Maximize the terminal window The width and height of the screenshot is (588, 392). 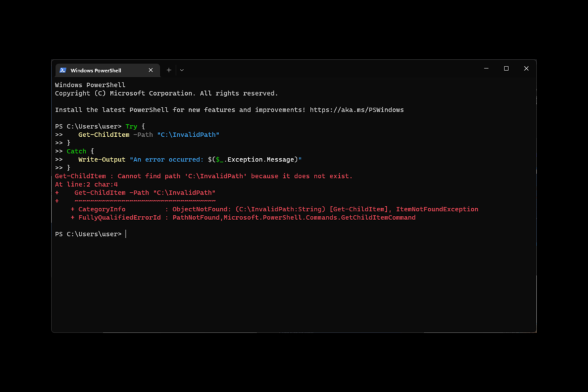tap(506, 68)
